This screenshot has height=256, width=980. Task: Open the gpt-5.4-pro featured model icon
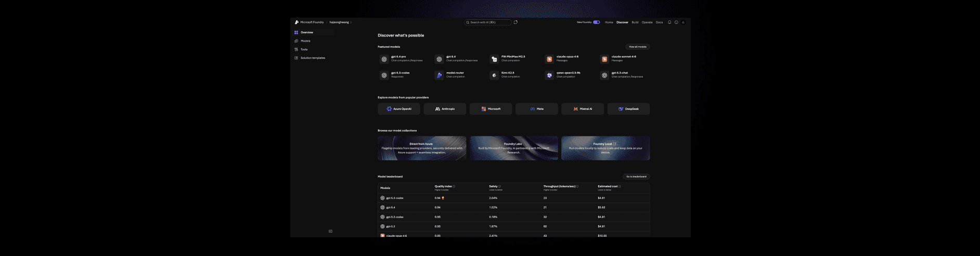click(x=384, y=59)
